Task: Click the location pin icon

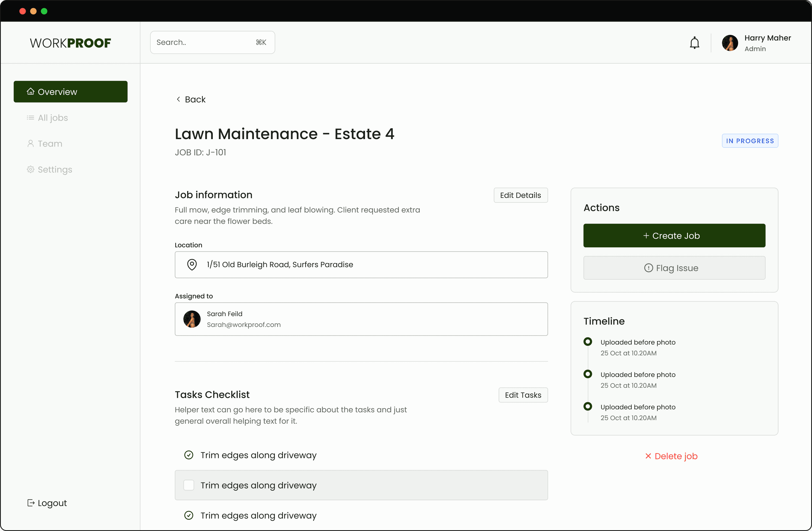Action: pos(192,265)
